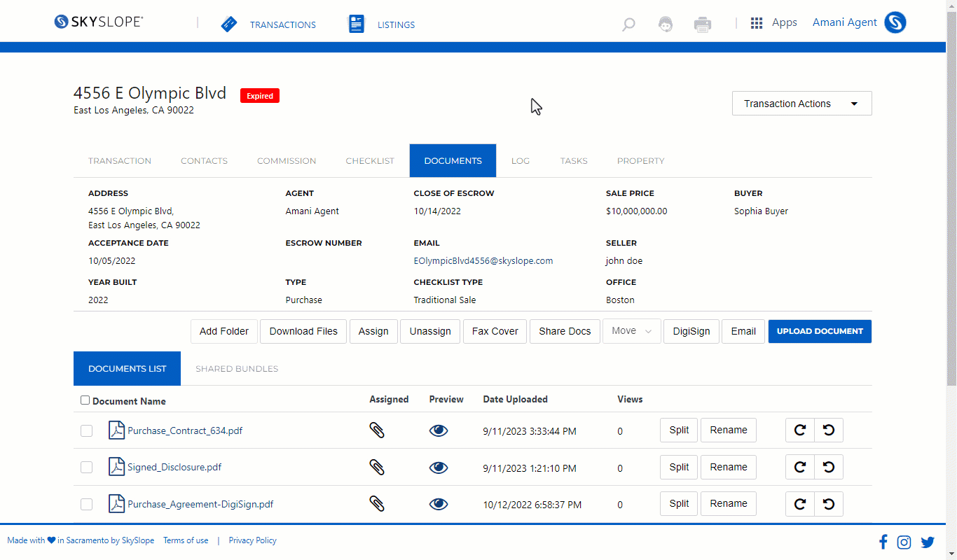This screenshot has width=957, height=560.
Task: Open SkySlope Facebook page icon
Action: coord(883,542)
